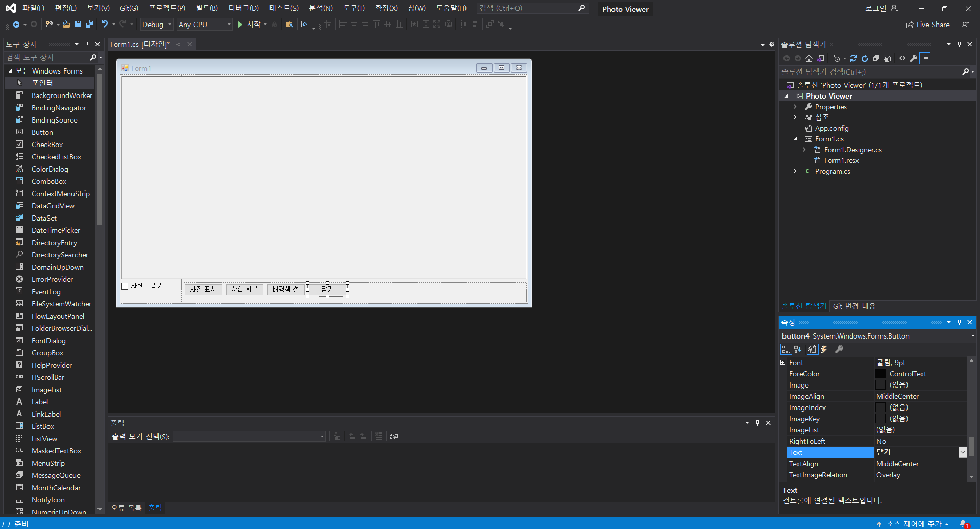Start debugging with green play button
This screenshot has height=529, width=980.
tap(240, 25)
